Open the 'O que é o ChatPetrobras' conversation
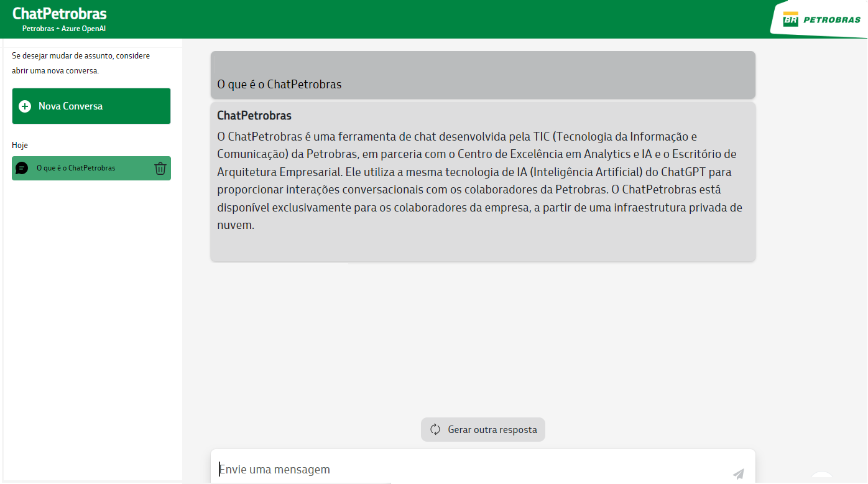The height and width of the screenshot is (484, 868). (x=76, y=168)
